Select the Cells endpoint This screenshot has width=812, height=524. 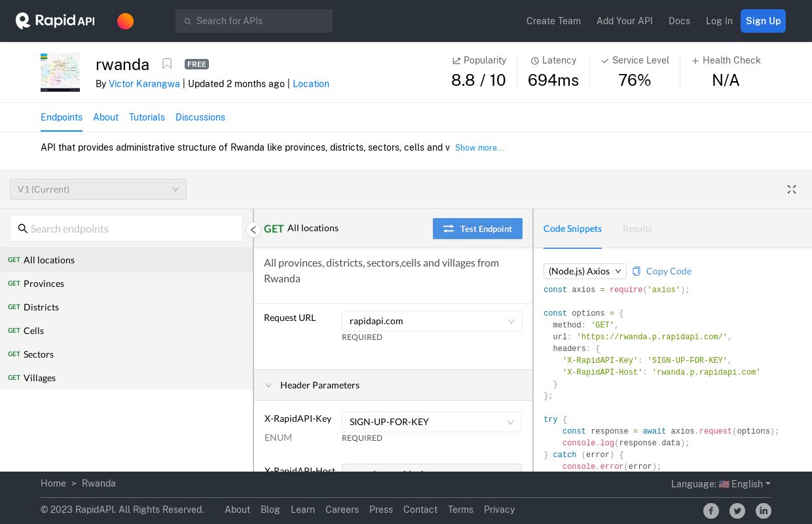126,331
